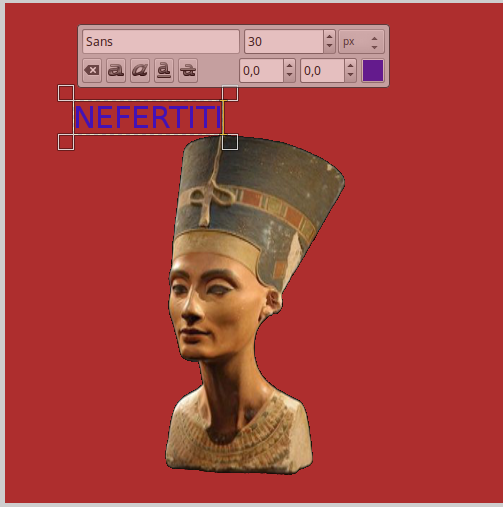Image resolution: width=503 pixels, height=507 pixels.
Task: Decrease kerning value with down arrow
Action: (x=350, y=76)
